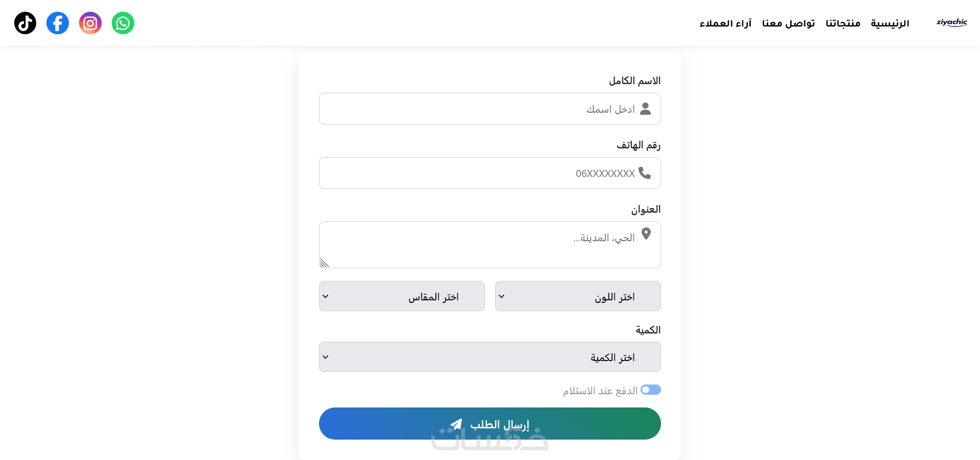Open منتجاتنا menu item
This screenshot has height=460, width=980.
click(x=843, y=23)
